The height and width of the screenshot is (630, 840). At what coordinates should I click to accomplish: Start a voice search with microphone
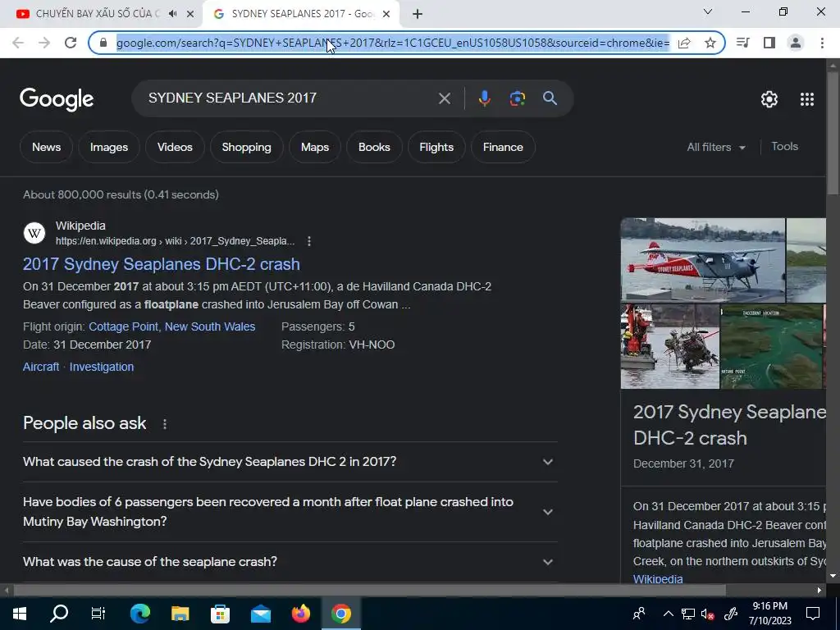[x=484, y=98]
